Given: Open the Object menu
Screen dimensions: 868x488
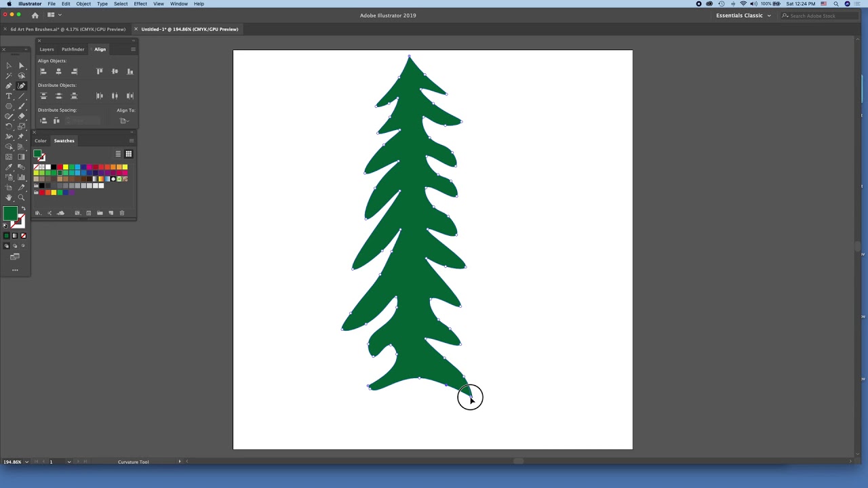Looking at the screenshot, I should [83, 4].
